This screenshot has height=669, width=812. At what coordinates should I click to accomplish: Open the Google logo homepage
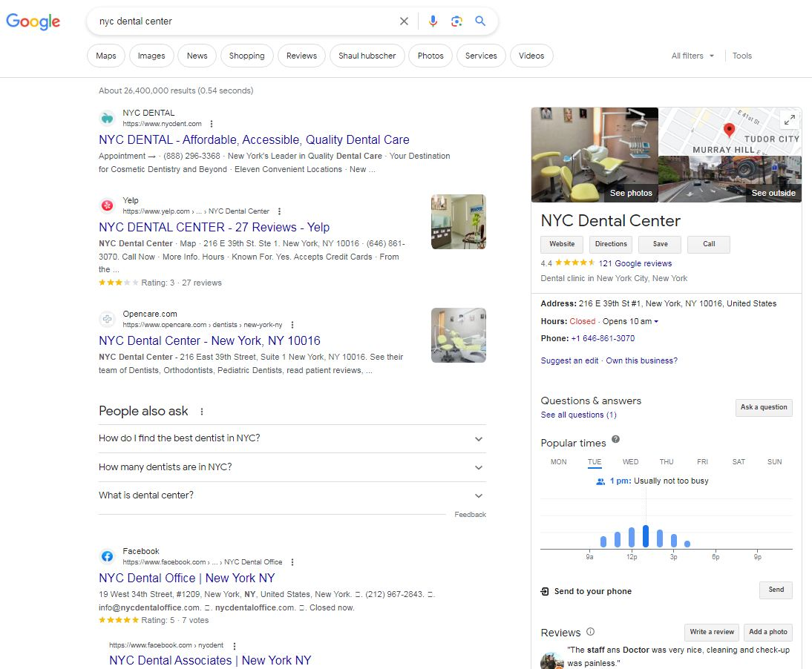[x=33, y=22]
